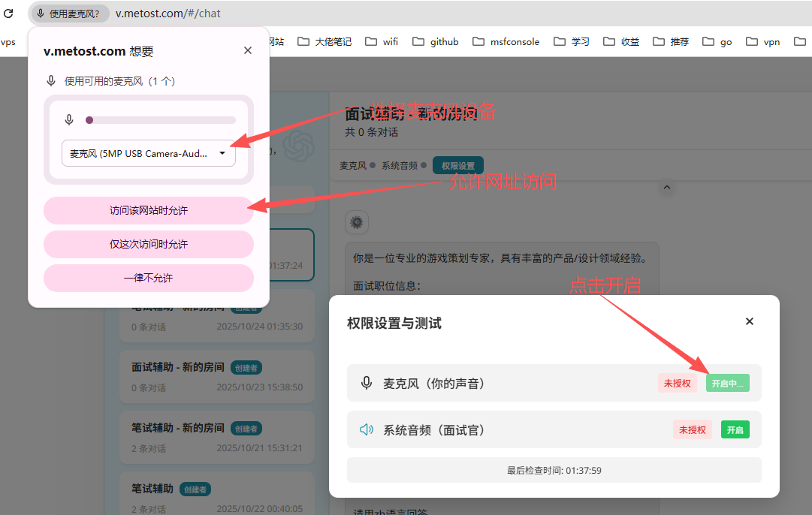812x515 pixels.
Task: Open the github bookmark folder
Action: pos(436,42)
